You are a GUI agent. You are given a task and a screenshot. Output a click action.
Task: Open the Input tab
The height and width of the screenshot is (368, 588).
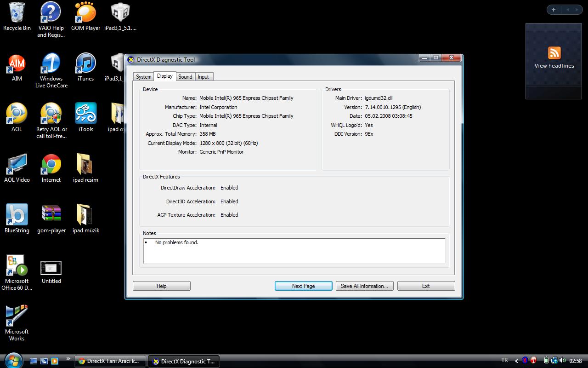[x=204, y=77]
